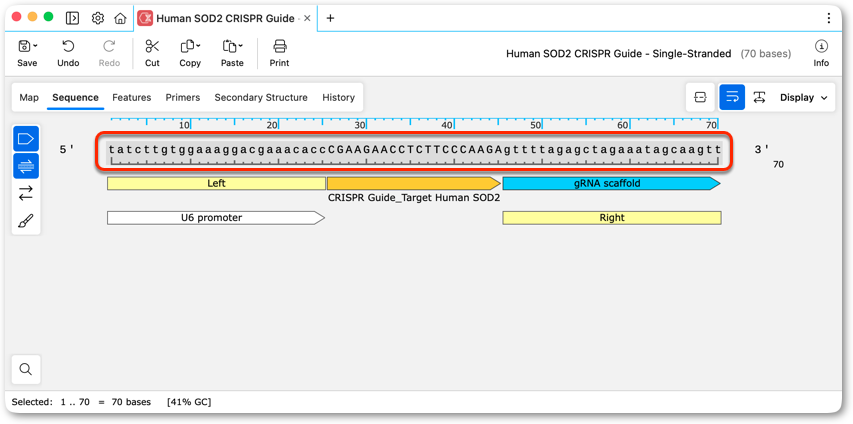The height and width of the screenshot is (424, 853).
Task: Open the History tab
Action: 338,97
